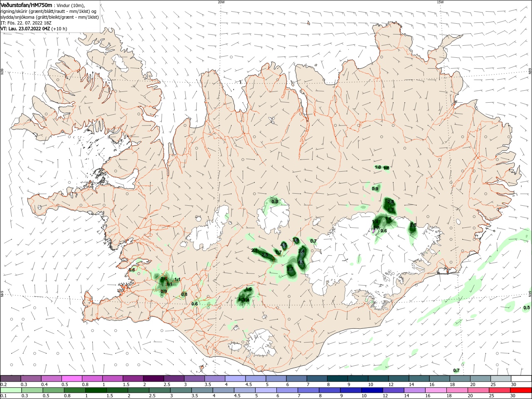Click the 'rigning/skúrir' description text
The width and height of the screenshot is (532, 399).
15,11
